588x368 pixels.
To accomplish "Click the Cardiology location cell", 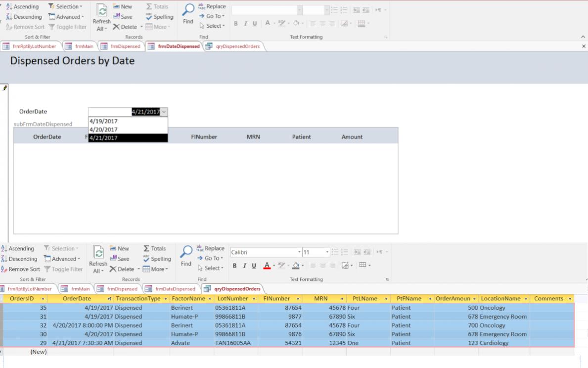I will pyautogui.click(x=504, y=343).
